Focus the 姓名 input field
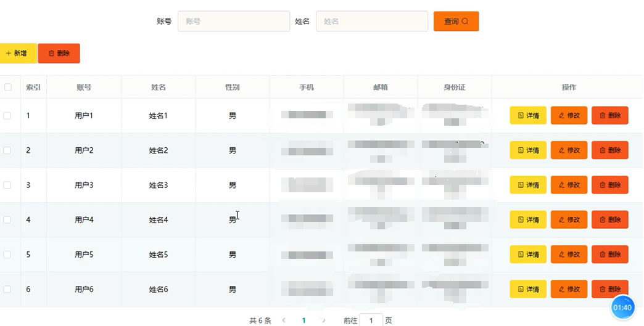Viewport: 644px width, 326px height. [x=372, y=22]
